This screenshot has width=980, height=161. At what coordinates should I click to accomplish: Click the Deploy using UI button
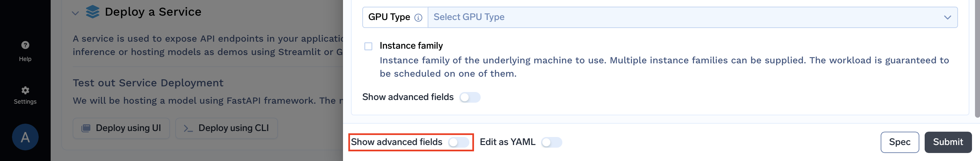click(121, 128)
